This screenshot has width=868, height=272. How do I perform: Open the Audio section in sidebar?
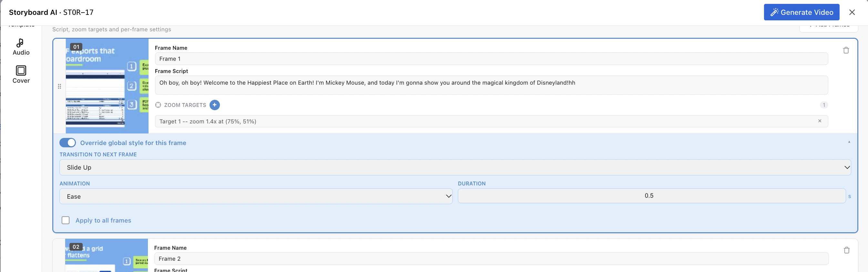click(21, 47)
